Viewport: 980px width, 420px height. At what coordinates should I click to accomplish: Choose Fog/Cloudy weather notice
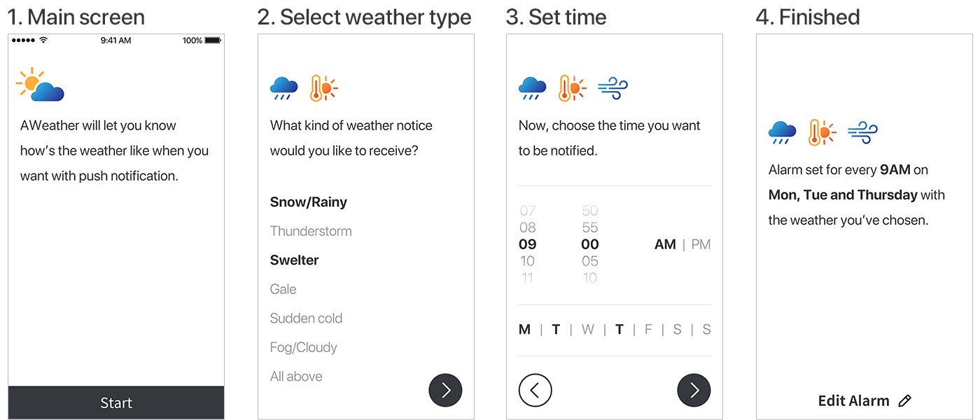tap(304, 347)
